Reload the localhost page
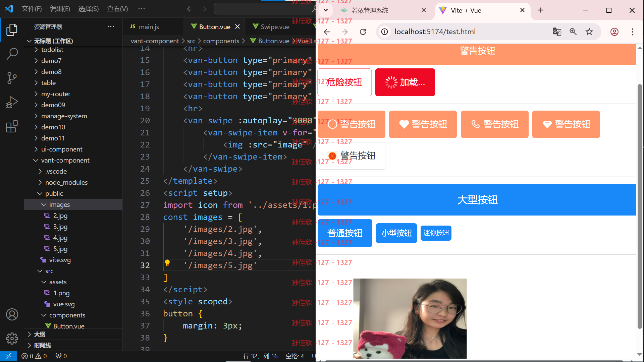Screen dimensions: 644x362 pyautogui.click(x=363, y=32)
